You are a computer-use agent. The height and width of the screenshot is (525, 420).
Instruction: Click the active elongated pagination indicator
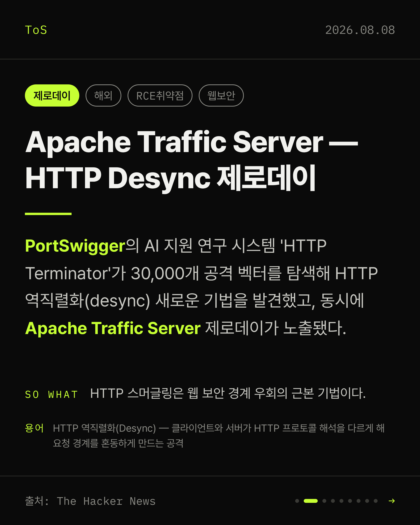(x=311, y=501)
